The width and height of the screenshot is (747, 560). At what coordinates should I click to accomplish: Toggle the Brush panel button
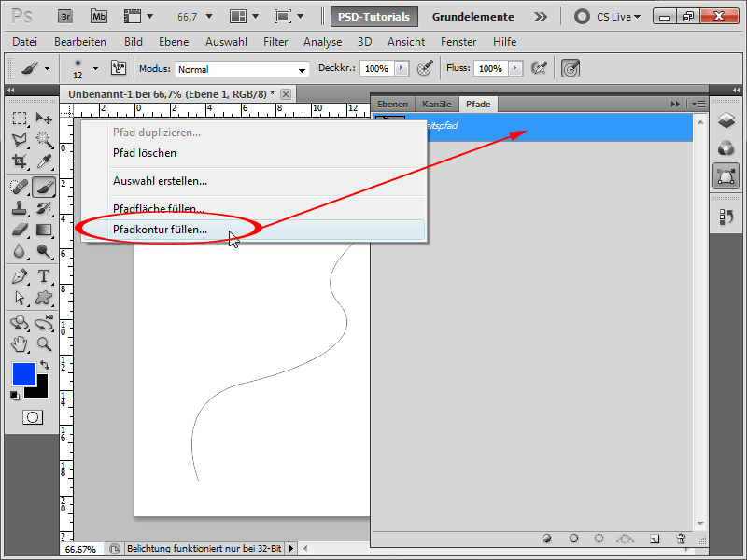click(119, 68)
